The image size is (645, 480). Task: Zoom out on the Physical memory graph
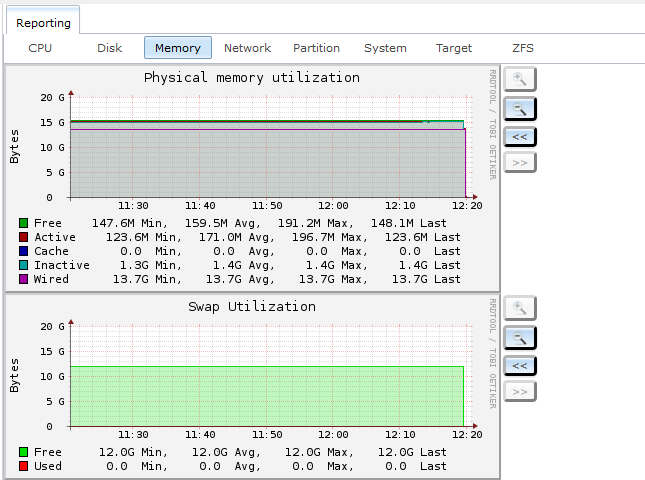click(520, 109)
